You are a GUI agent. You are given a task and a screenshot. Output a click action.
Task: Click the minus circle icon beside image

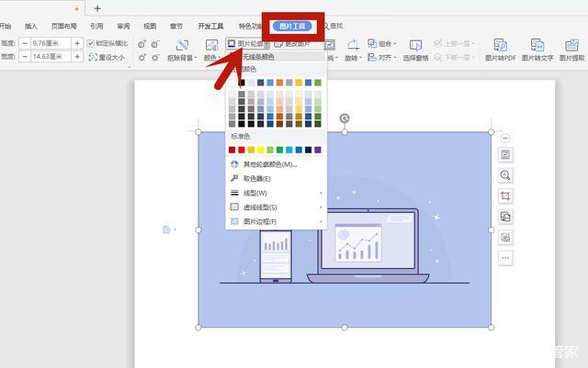point(505,138)
